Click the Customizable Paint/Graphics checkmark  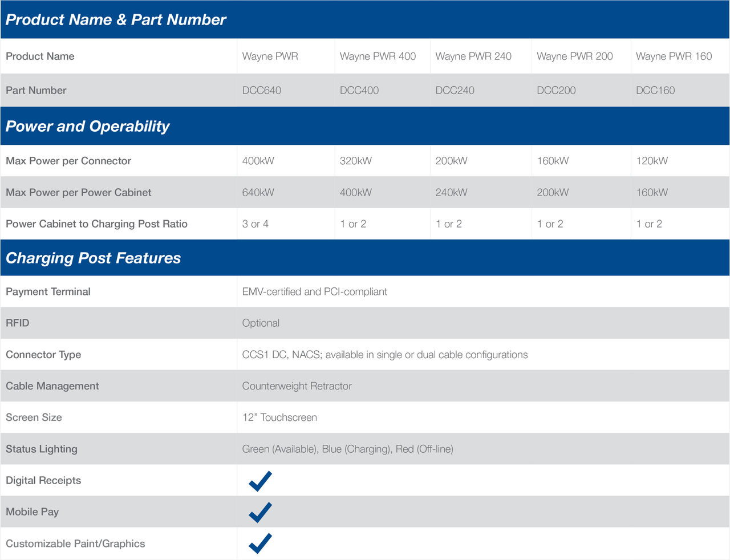pos(260,543)
